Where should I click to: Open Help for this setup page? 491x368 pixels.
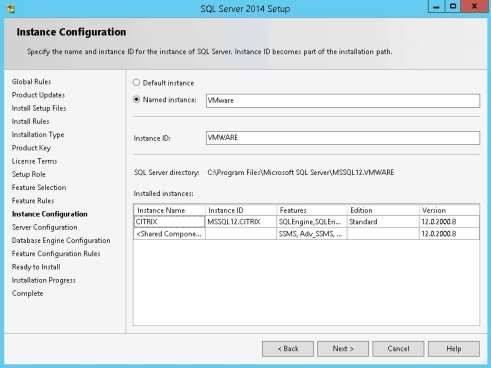pyautogui.click(x=454, y=349)
